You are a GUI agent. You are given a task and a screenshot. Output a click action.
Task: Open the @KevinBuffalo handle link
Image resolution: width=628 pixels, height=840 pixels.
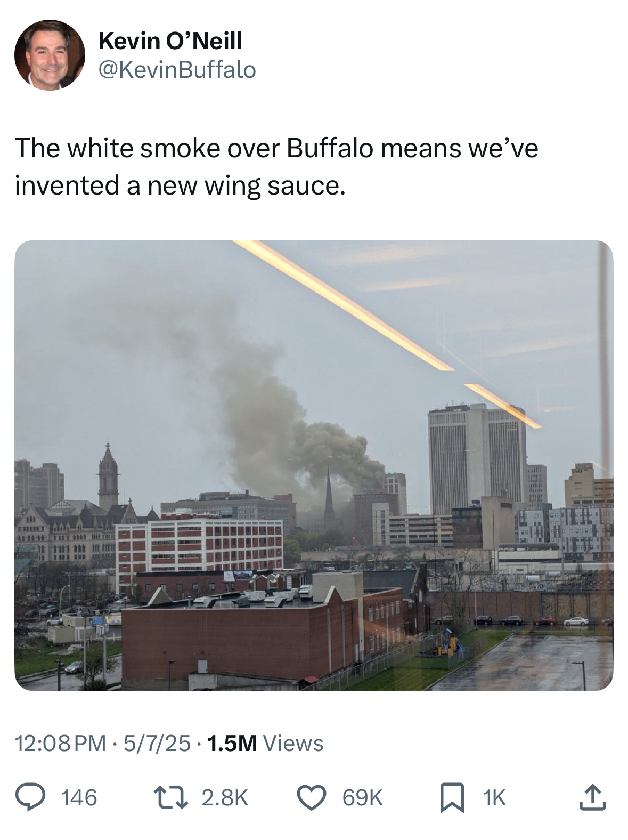pos(177,70)
